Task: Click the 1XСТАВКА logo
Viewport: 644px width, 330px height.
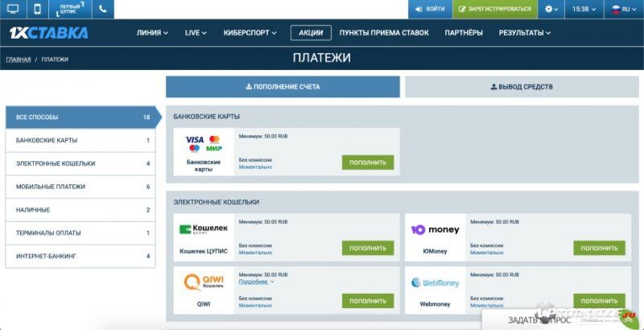Action: (48, 33)
